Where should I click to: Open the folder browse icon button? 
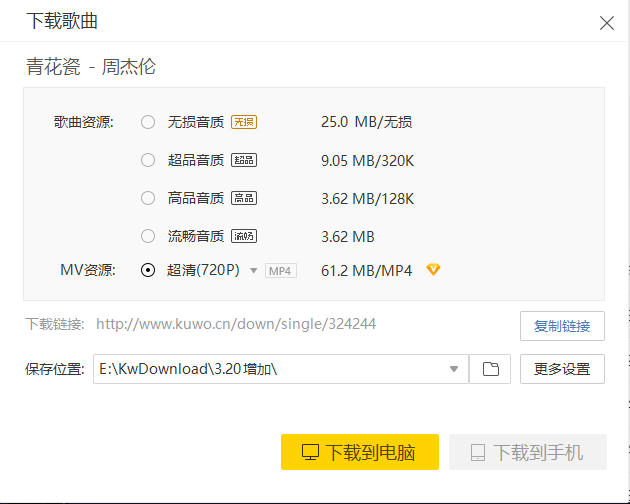(x=490, y=369)
